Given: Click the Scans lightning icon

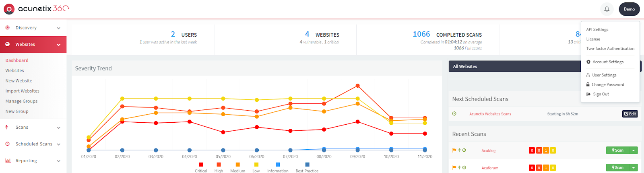Looking at the screenshot, I should point(7,127).
